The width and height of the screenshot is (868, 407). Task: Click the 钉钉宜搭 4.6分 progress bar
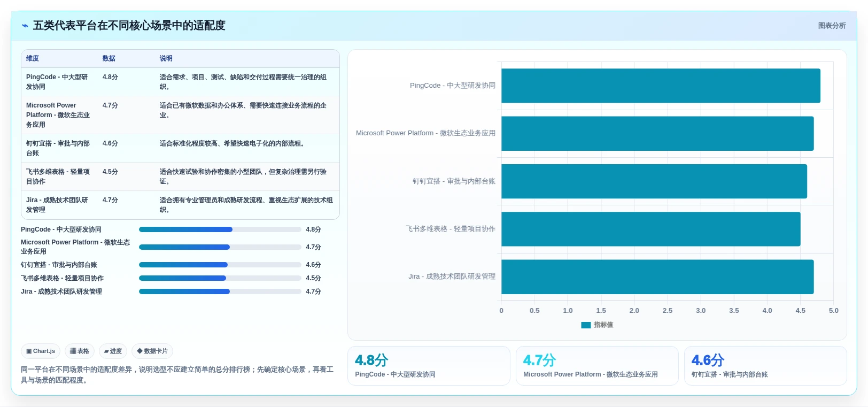tap(220, 265)
